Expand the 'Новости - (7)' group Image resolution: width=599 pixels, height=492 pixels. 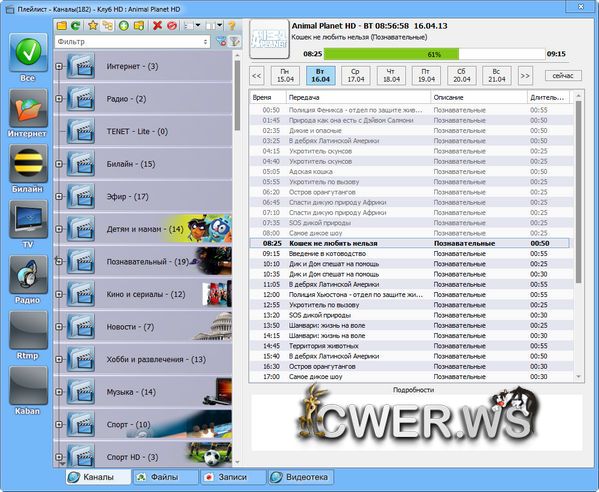click(59, 327)
